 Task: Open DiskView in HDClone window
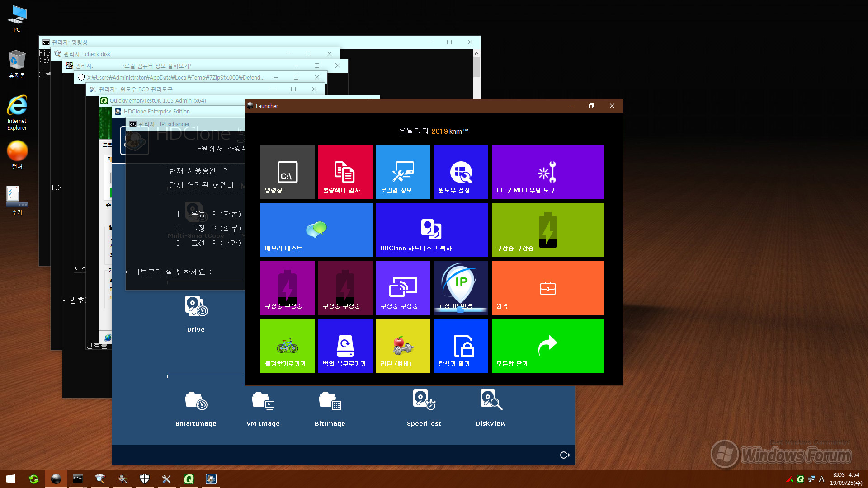tap(491, 408)
